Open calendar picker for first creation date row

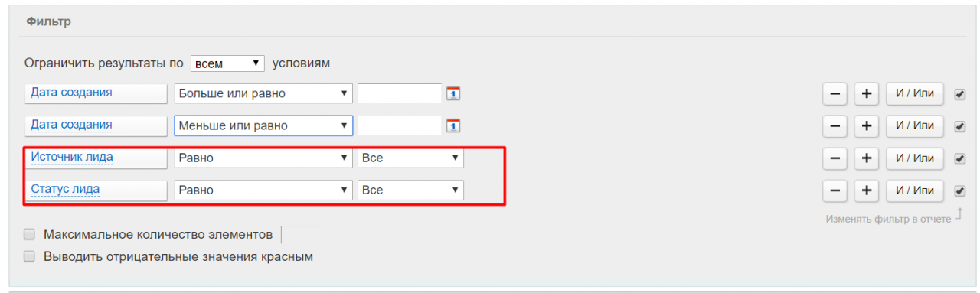pos(453,93)
